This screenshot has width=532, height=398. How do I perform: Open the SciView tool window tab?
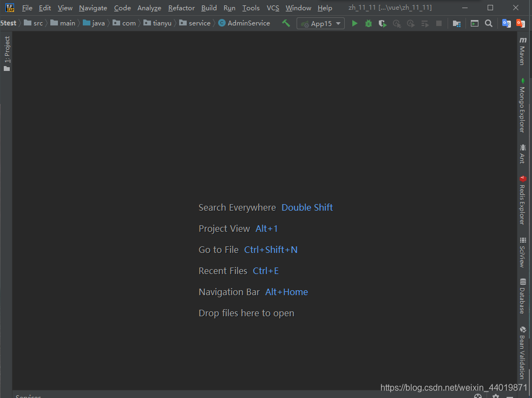pyautogui.click(x=522, y=252)
